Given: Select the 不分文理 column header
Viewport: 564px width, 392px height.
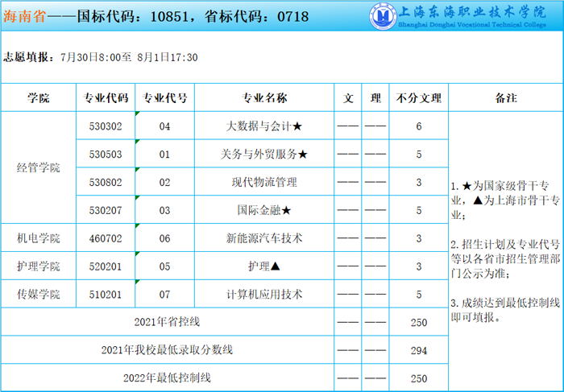Looking at the screenshot, I should coord(419,98).
